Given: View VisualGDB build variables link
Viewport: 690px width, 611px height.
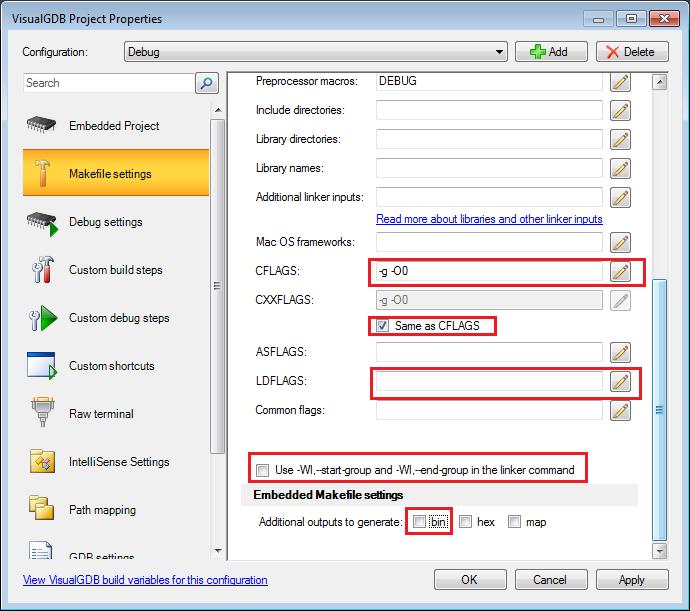Looking at the screenshot, I should pos(145,580).
